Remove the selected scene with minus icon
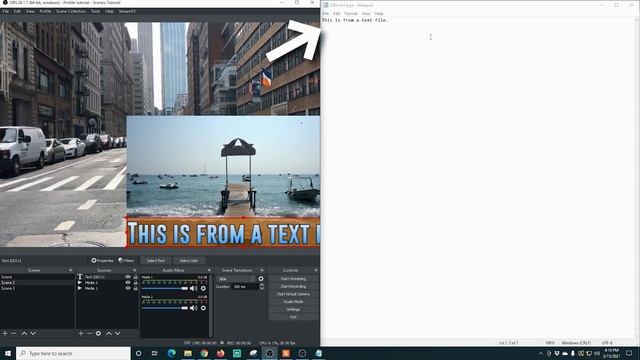Screen dimensions: 640x360 (14, 333)
